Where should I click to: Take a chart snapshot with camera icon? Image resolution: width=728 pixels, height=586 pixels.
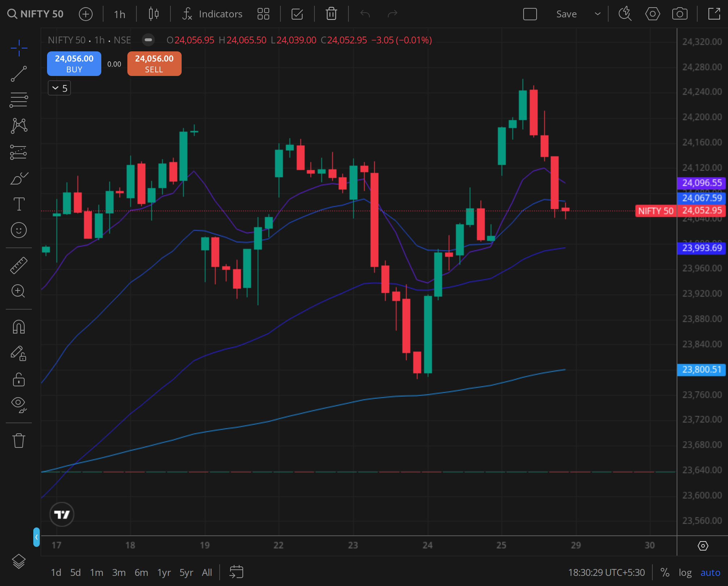pos(680,14)
